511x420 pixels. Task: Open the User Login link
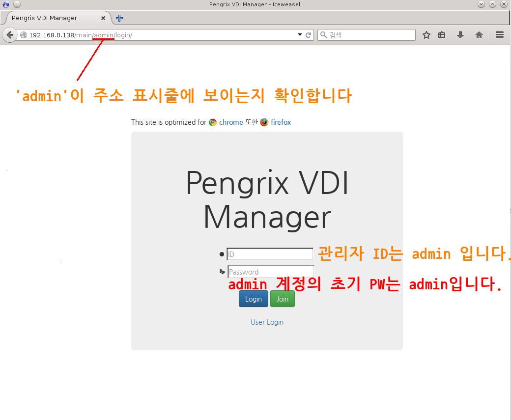267,322
